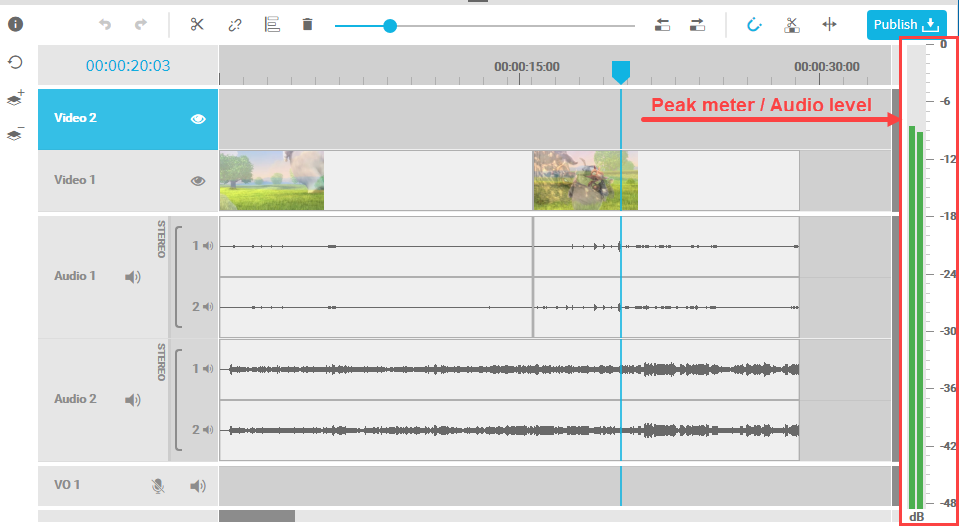This screenshot has height=526, width=959.
Task: Toggle visibility of Video 1 track
Action: [x=198, y=181]
